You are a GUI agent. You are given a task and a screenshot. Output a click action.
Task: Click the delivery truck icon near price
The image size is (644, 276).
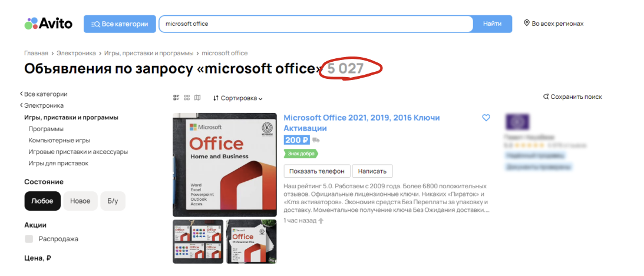click(x=316, y=140)
